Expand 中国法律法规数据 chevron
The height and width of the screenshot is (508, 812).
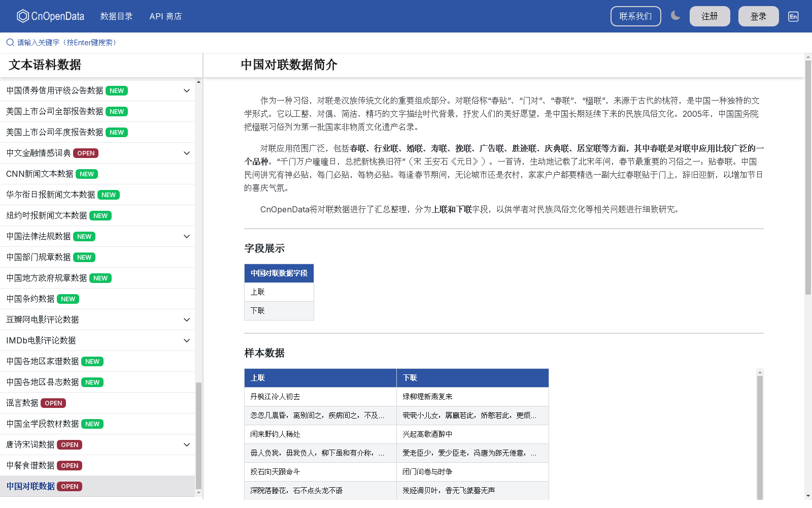[187, 236]
